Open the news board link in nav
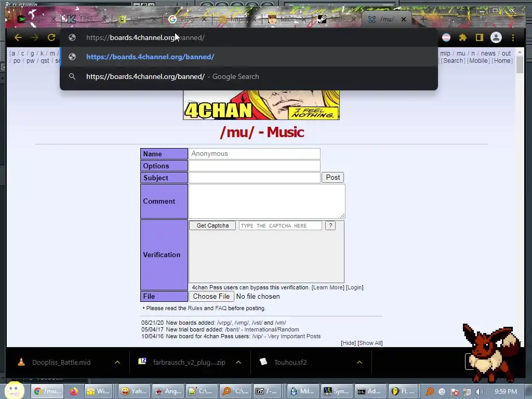The image size is (532, 399). tap(488, 54)
